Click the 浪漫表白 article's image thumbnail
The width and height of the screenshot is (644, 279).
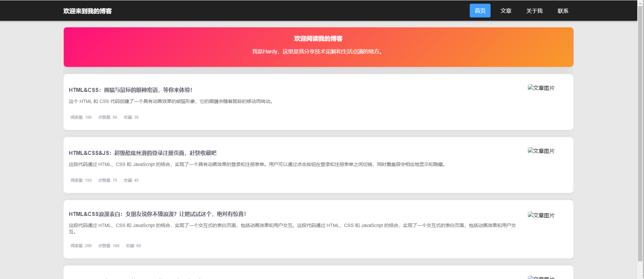coord(541,215)
